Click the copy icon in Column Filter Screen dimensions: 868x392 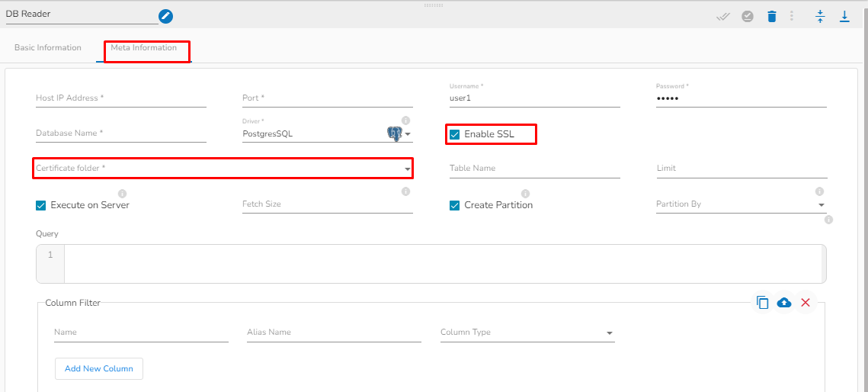point(763,303)
